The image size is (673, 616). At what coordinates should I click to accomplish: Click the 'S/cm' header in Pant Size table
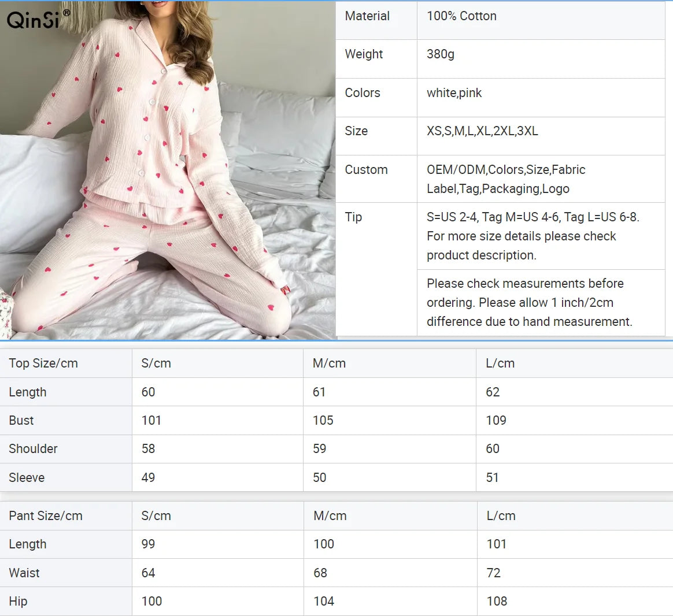point(156,515)
